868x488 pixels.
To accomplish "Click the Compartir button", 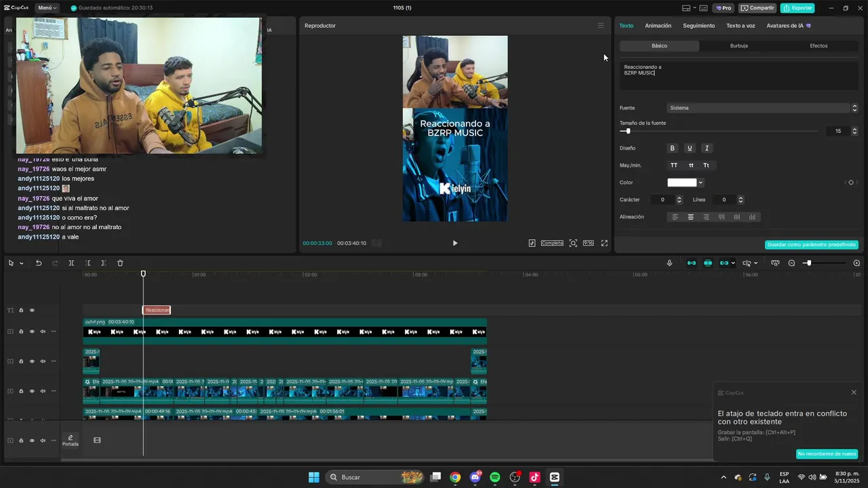I will [x=757, y=8].
